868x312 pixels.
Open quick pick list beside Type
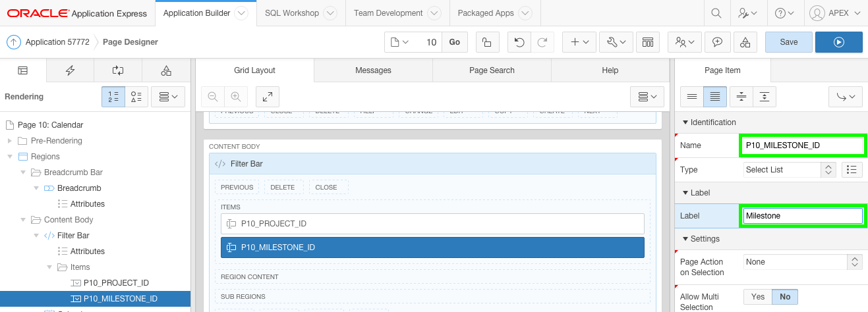pos(852,170)
